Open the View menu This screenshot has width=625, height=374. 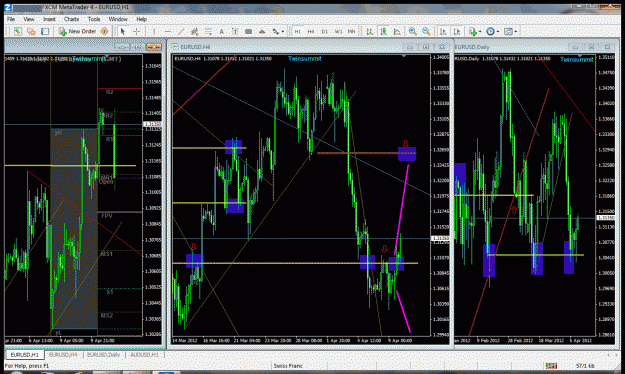pyautogui.click(x=29, y=19)
